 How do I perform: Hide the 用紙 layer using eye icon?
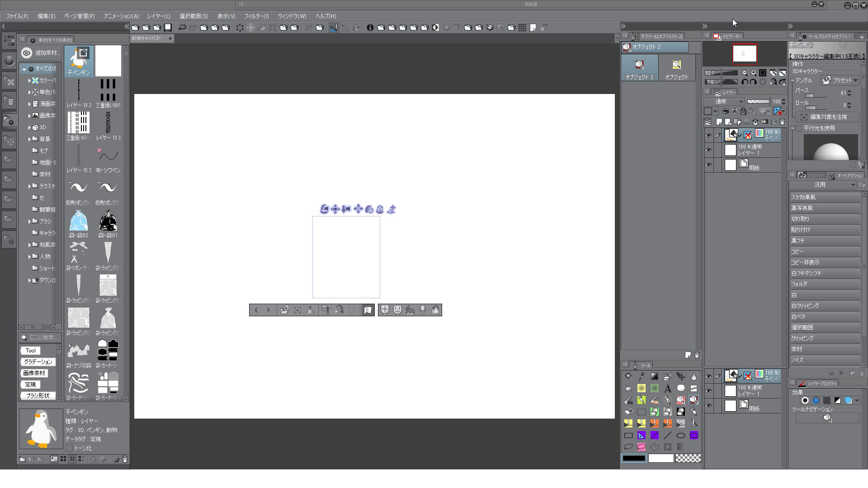click(708, 165)
